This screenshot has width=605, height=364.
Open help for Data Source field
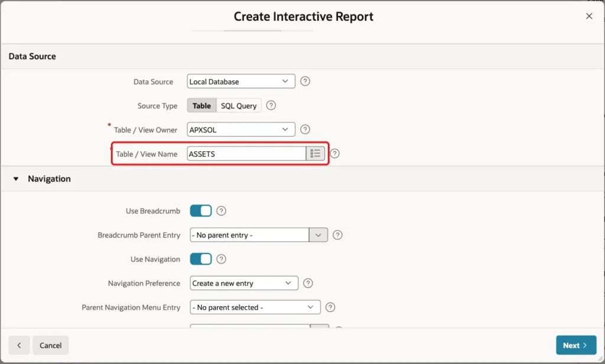(305, 82)
